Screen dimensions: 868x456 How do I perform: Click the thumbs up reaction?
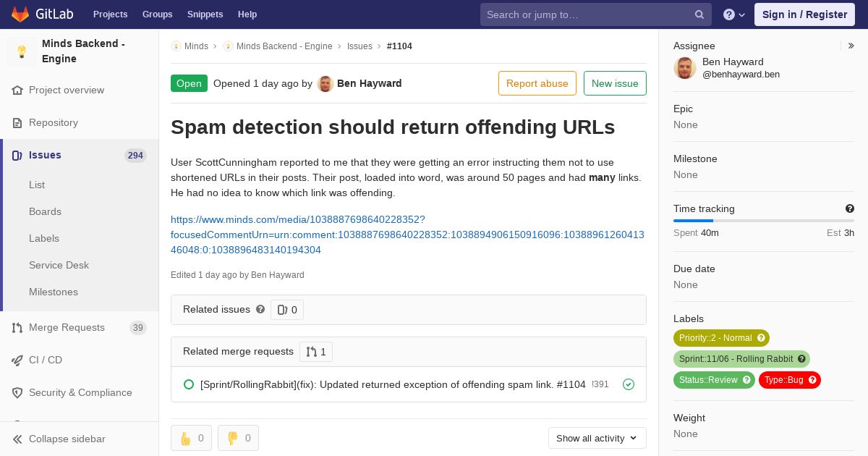point(191,438)
